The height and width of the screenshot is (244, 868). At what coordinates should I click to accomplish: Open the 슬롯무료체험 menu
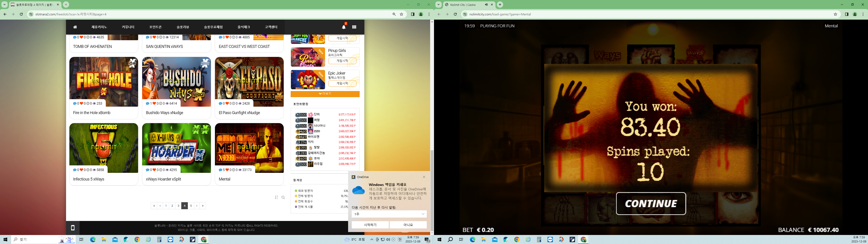pyautogui.click(x=213, y=27)
